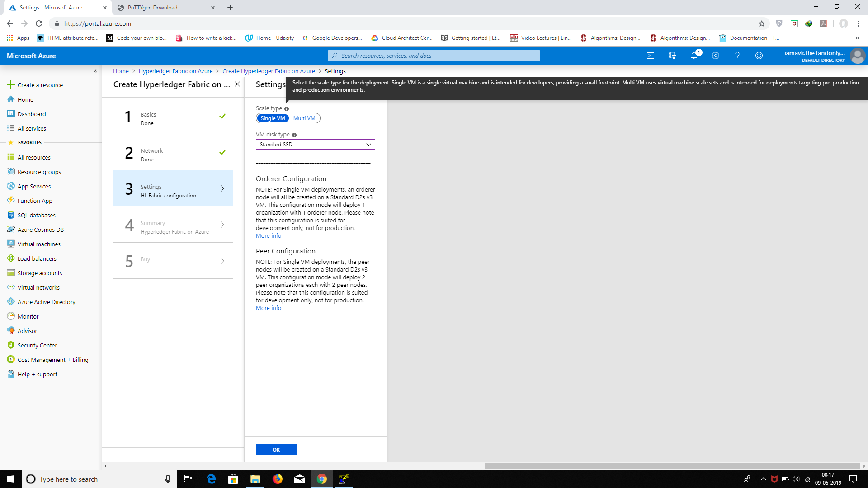Open VM disk type dropdown
Image resolution: width=868 pixels, height=488 pixels.
[x=315, y=145]
